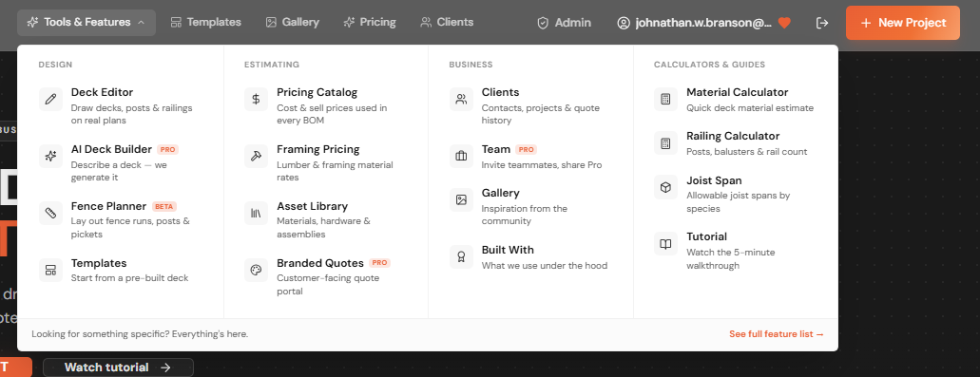Click the calculator icon beside Railing Calculator

(665, 143)
